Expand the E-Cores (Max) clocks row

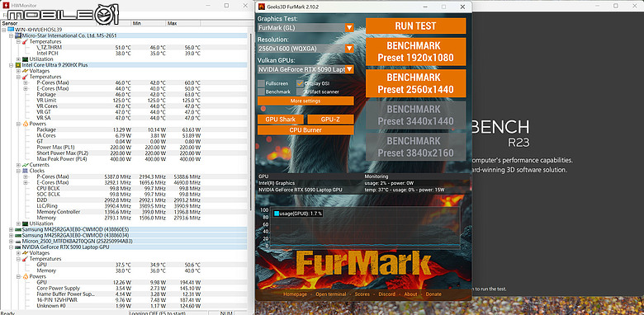[26, 182]
